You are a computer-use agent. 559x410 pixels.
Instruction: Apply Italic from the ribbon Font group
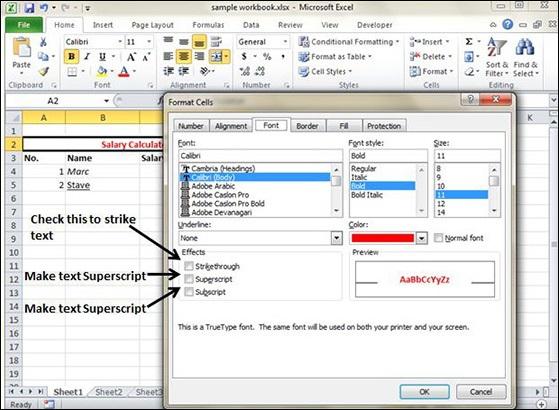[87, 57]
